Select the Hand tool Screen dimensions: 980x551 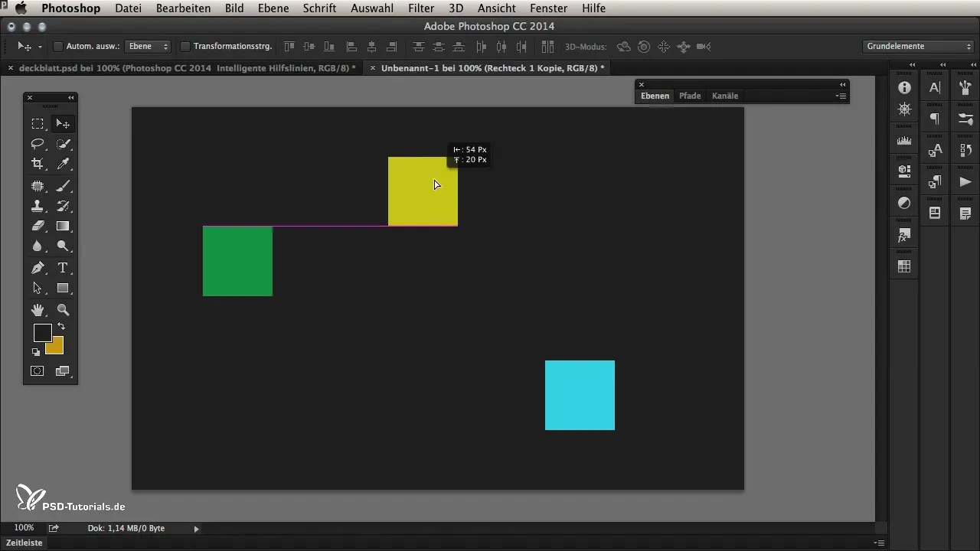coord(37,310)
